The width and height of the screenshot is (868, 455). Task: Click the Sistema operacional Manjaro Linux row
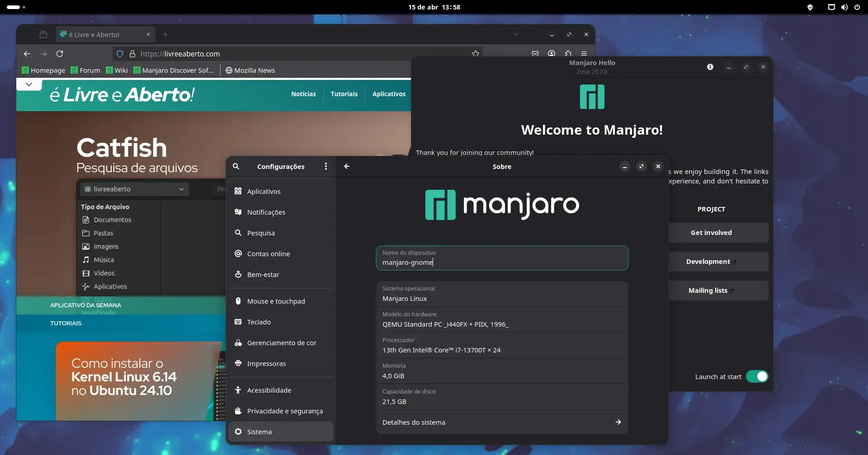click(x=502, y=294)
